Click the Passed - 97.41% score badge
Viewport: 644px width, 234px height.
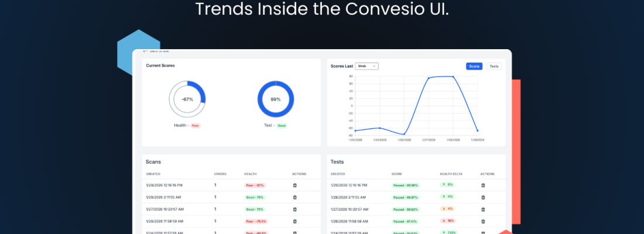[x=405, y=221]
